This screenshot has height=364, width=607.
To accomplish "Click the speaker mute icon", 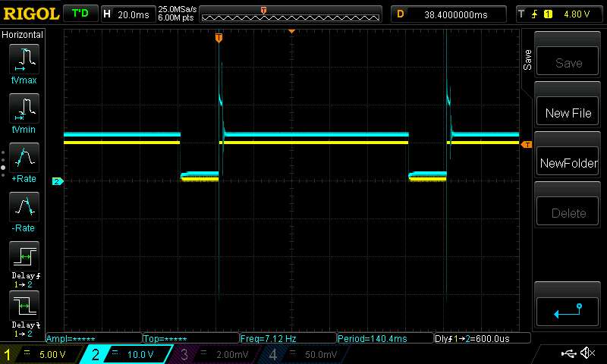I will point(587,353).
